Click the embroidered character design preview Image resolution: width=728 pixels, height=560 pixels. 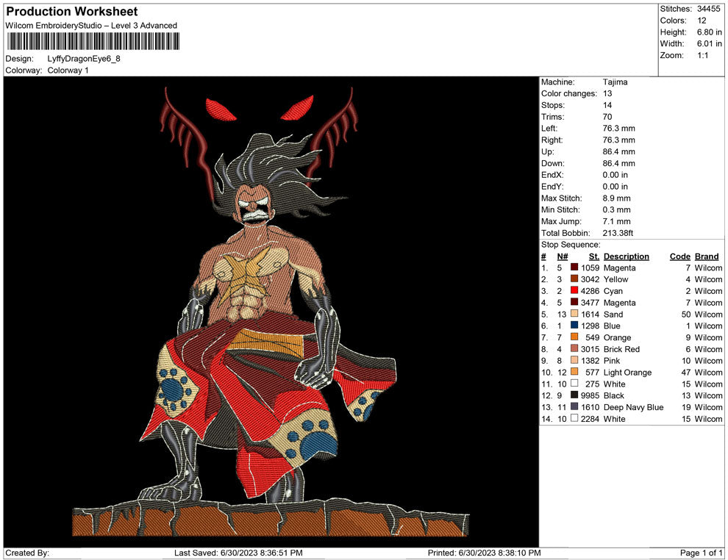pyautogui.click(x=271, y=312)
